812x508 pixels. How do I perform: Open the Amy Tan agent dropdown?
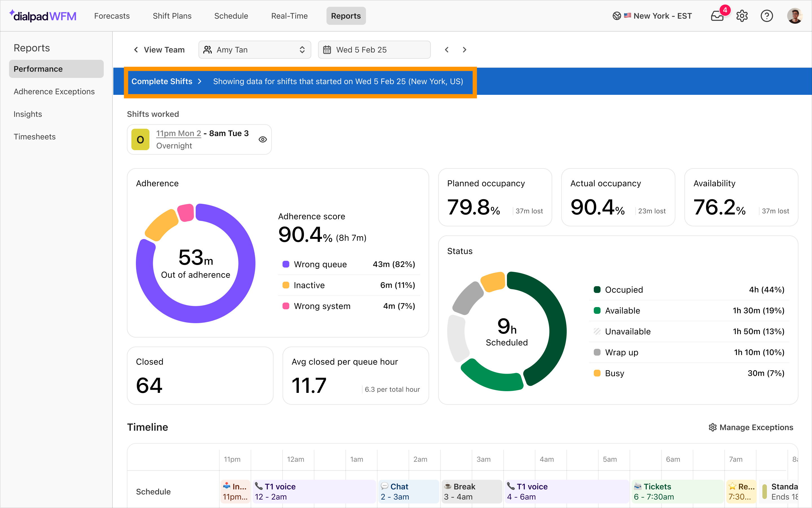255,50
